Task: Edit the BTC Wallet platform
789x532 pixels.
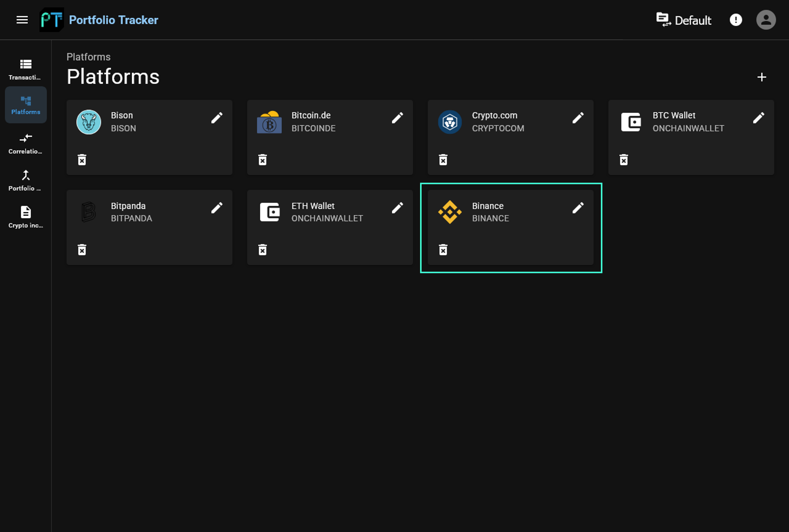Action: 758,118
